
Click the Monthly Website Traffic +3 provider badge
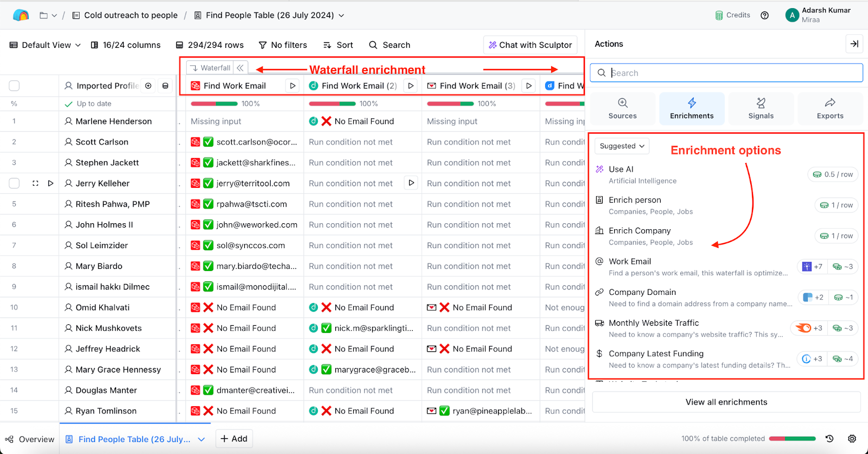coord(808,328)
